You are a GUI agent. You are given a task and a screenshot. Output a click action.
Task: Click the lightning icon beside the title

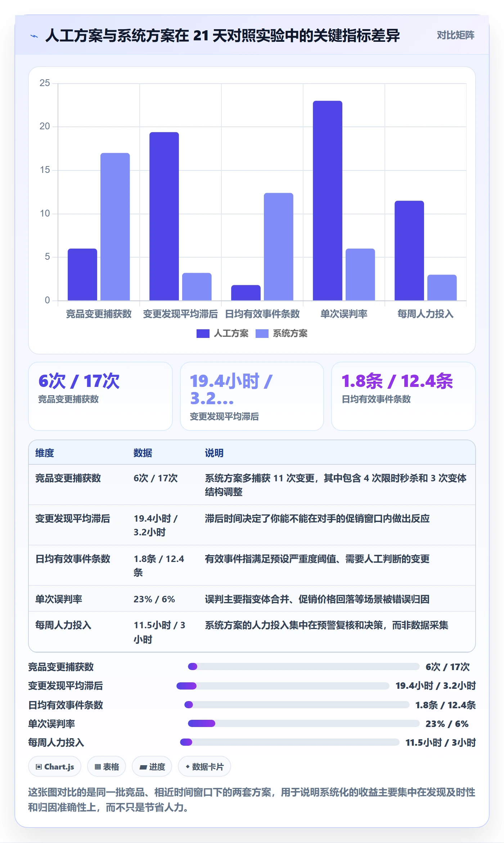(34, 36)
